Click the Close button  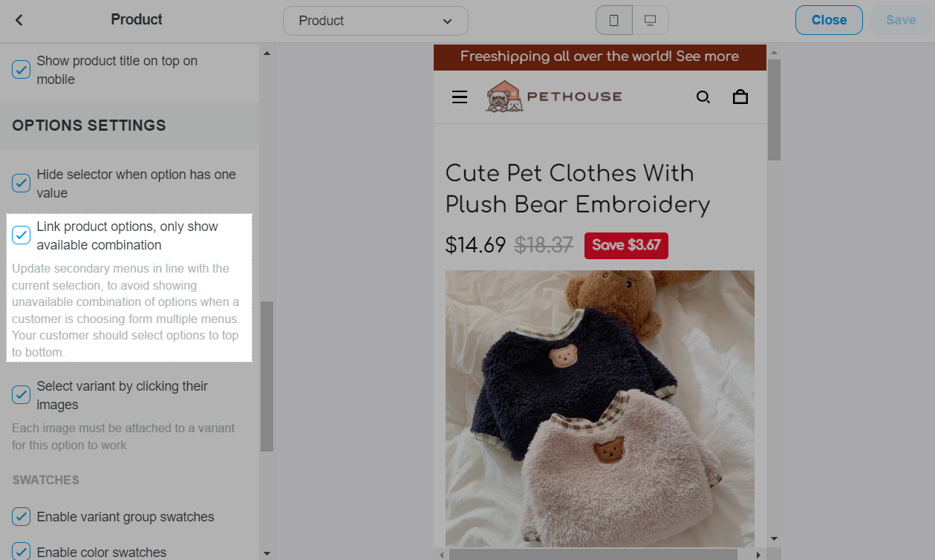pos(829,20)
